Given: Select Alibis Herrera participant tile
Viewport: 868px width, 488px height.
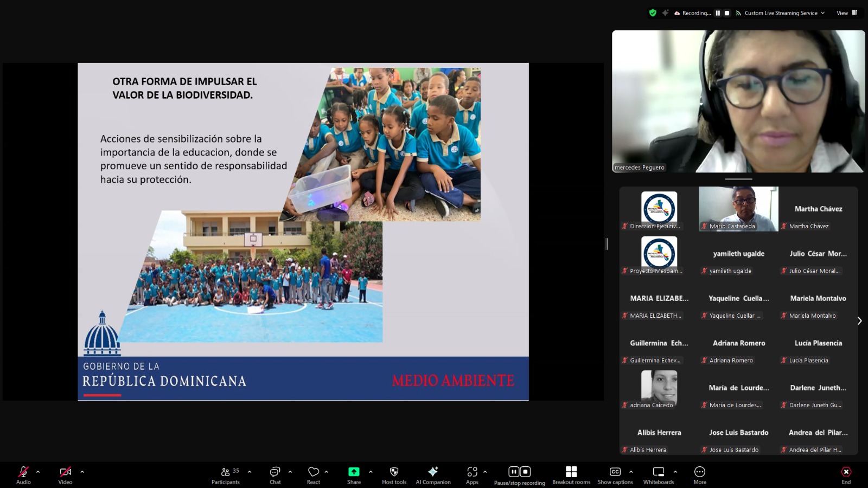Looking at the screenshot, I should point(659,433).
